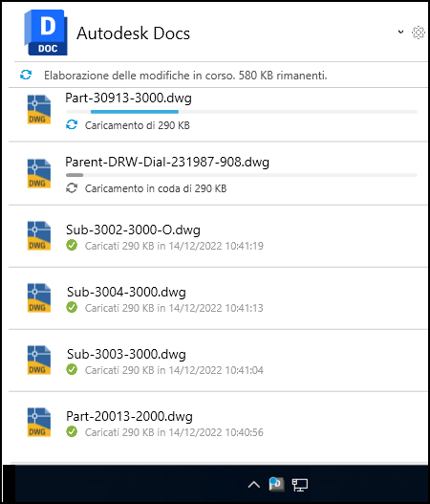Click green checkmark for Sub-3003-3000.dwg
This screenshot has height=504, width=430.
pyautogui.click(x=72, y=369)
